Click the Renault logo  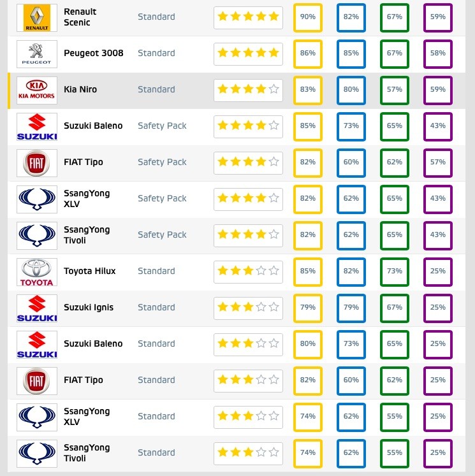(37, 17)
